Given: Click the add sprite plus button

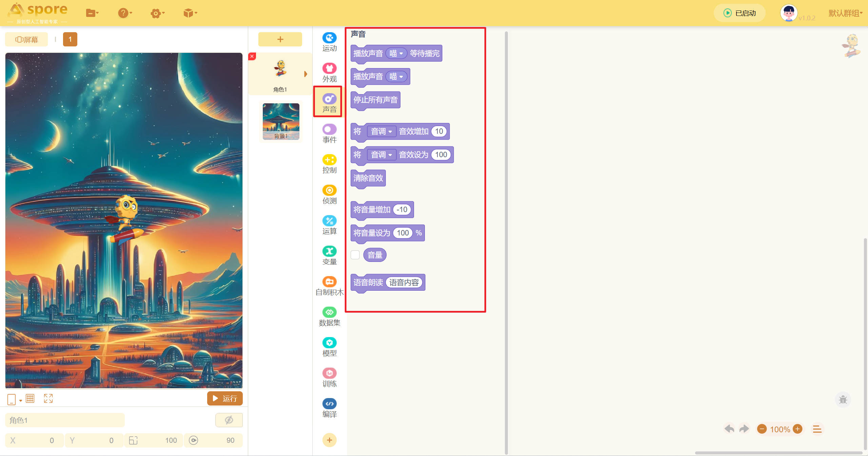Looking at the screenshot, I should pos(280,39).
